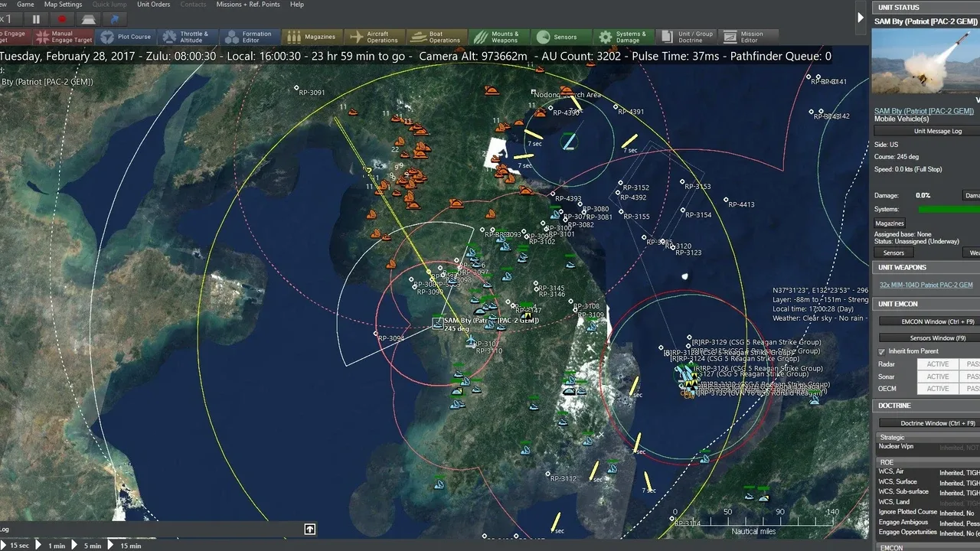Set Sonar EMCON to ACTIVE

(938, 377)
